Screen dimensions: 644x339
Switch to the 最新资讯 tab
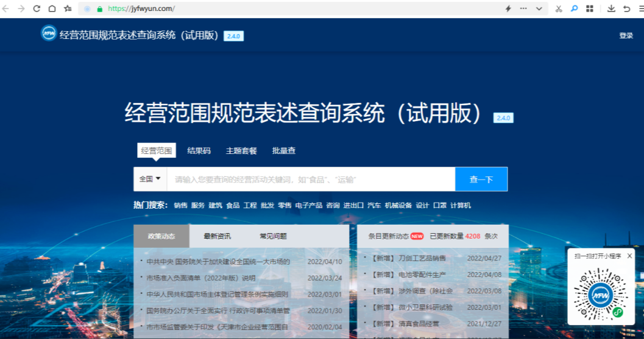217,236
